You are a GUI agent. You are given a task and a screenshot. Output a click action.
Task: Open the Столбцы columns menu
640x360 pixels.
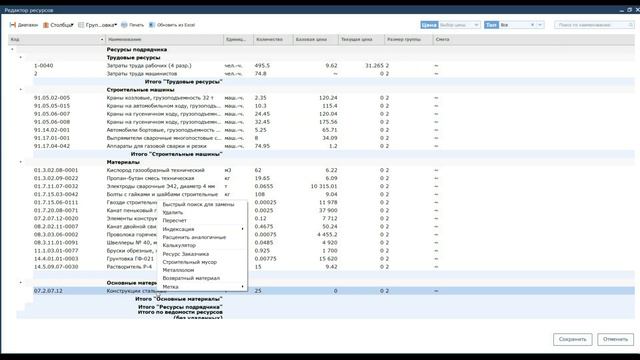(x=58, y=25)
